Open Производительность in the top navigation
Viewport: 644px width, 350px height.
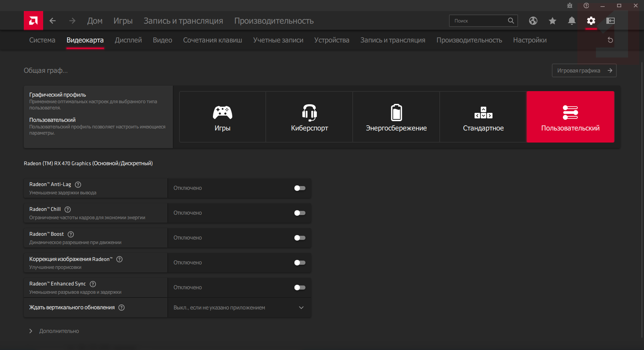(x=274, y=21)
